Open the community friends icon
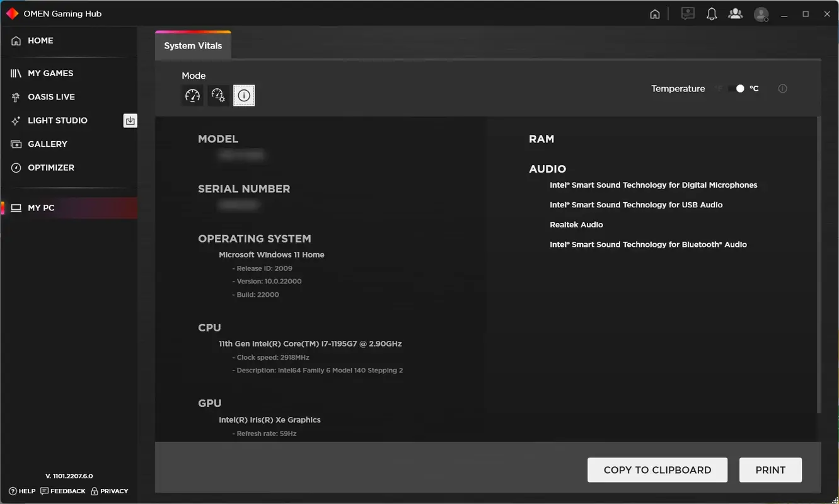 [x=735, y=13]
